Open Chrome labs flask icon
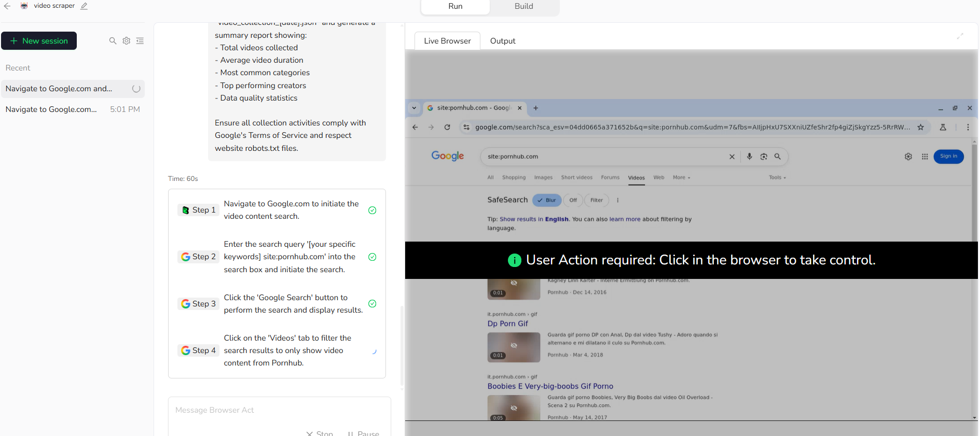980x436 pixels. [943, 127]
